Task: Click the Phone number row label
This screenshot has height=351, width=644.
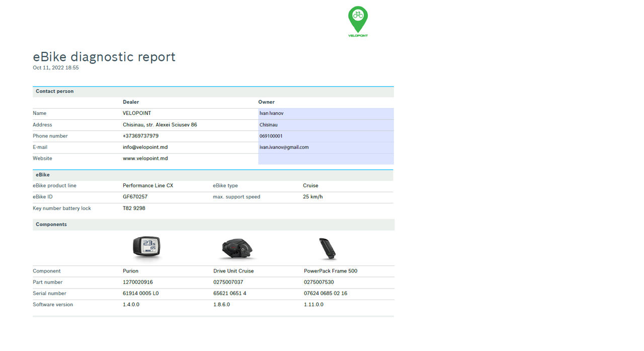Action: pyautogui.click(x=50, y=136)
